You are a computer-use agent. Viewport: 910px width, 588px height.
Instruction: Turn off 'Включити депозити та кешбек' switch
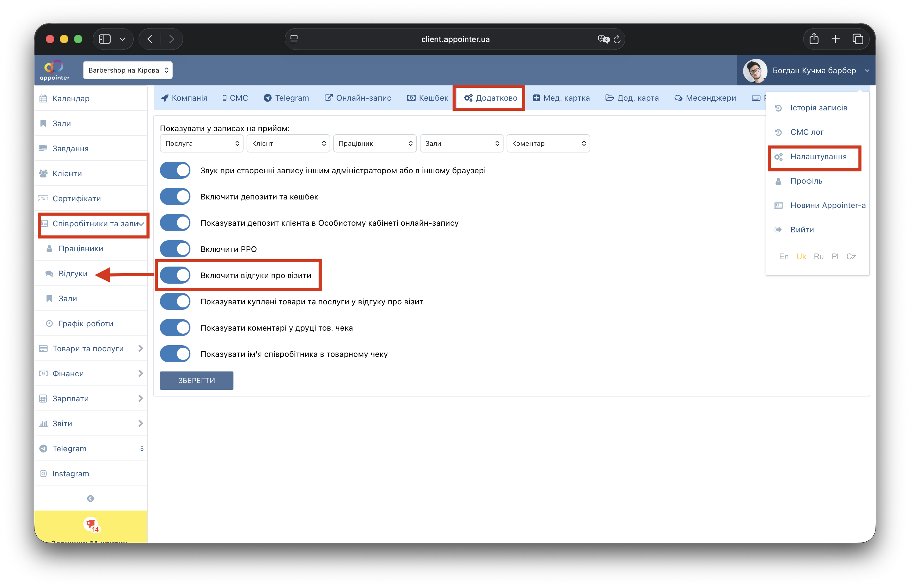(175, 197)
